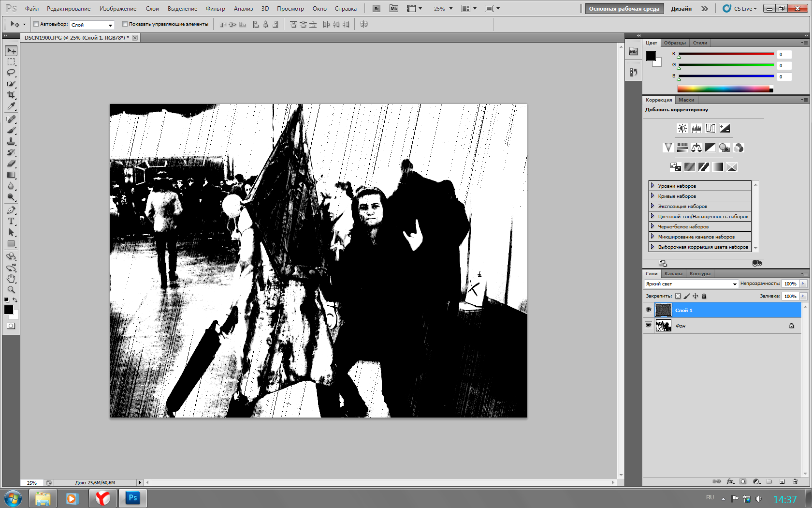Launch Adobe Bridge from the top bar
The image size is (812, 508).
coord(377,9)
